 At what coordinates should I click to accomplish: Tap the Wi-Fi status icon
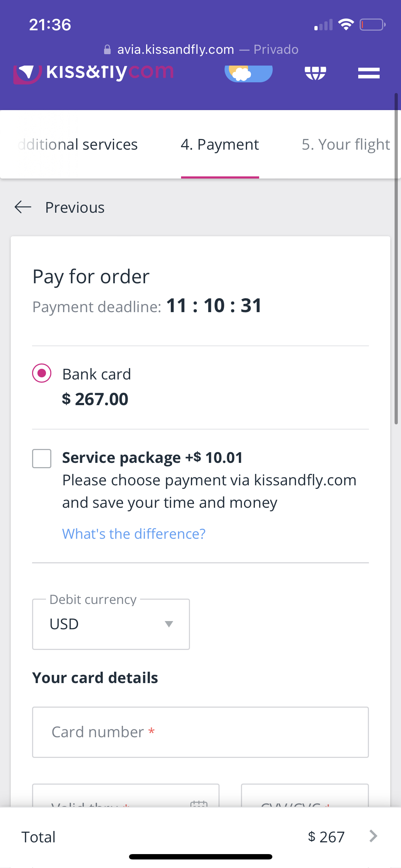[x=345, y=24]
